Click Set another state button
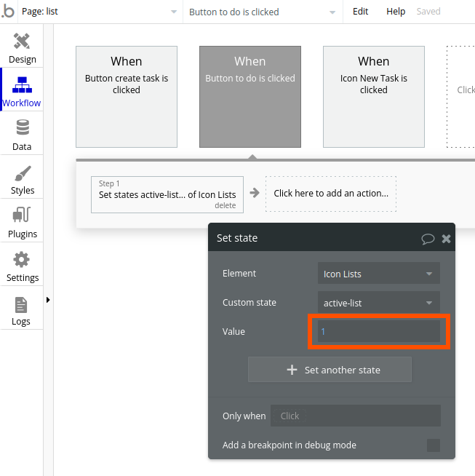475x476 pixels. (330, 370)
